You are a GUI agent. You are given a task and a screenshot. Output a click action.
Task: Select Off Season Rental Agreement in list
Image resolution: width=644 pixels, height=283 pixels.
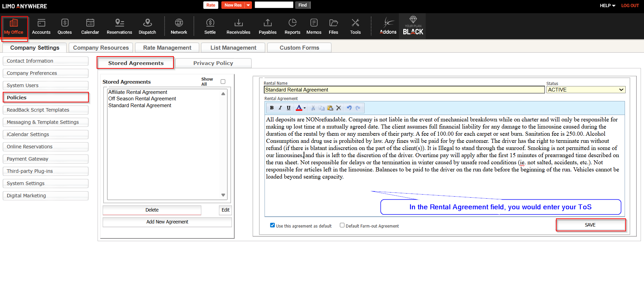[x=142, y=99]
